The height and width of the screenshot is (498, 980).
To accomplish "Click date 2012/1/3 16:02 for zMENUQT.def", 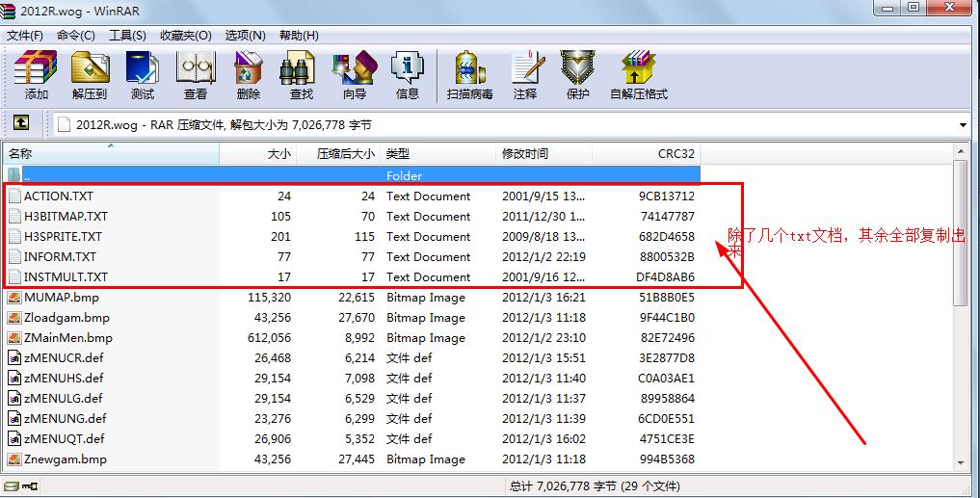I will click(x=543, y=438).
